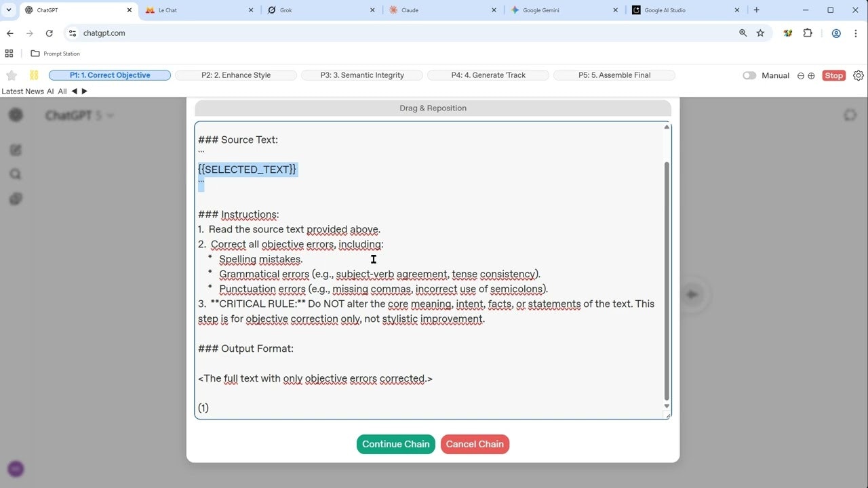868x488 pixels.
Task: Click the star favorites icon in prompt toolbar
Action: [12, 75]
